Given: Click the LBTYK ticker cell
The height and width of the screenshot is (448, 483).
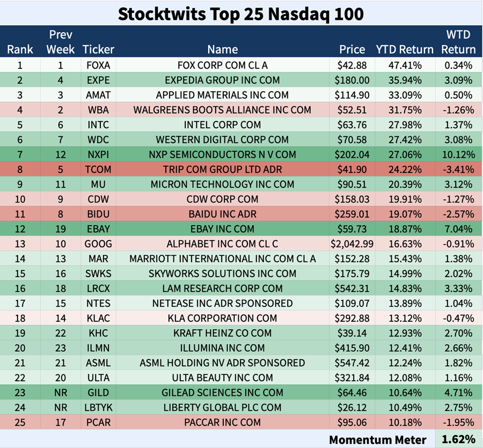Looking at the screenshot, I should coord(98,408).
